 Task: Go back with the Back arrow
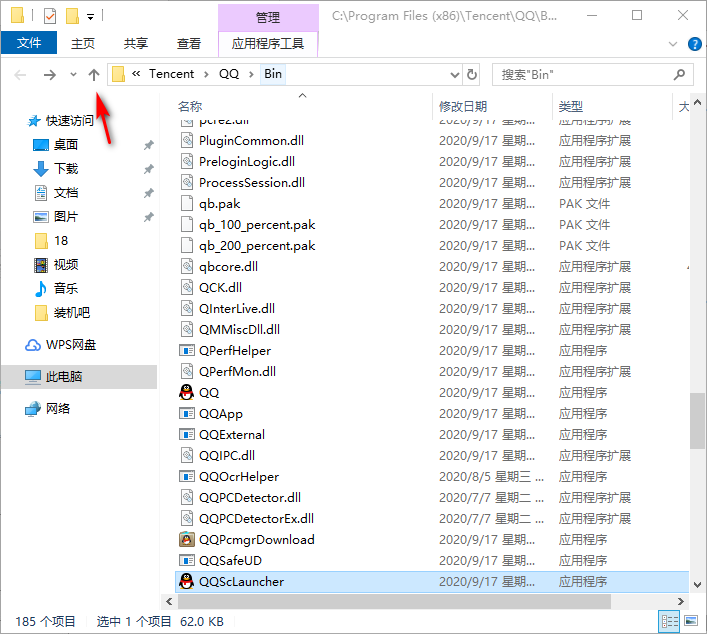pyautogui.click(x=21, y=75)
